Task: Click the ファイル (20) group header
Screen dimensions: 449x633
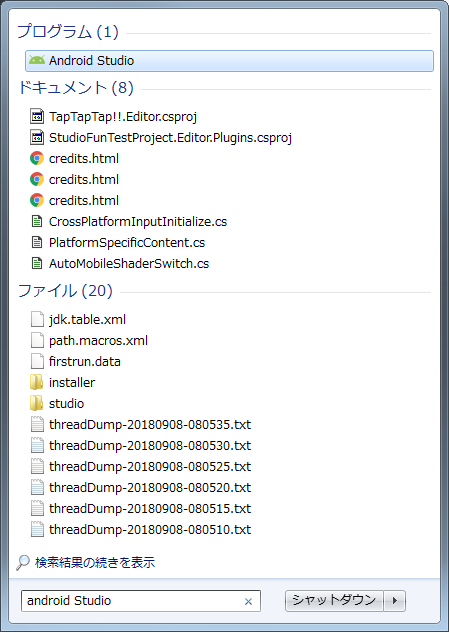Action: (x=65, y=290)
